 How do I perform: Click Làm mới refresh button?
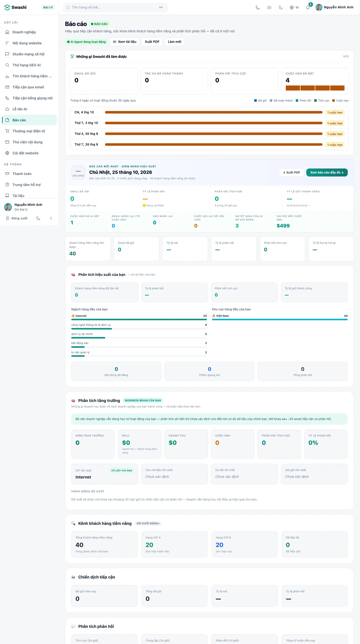[x=174, y=42]
